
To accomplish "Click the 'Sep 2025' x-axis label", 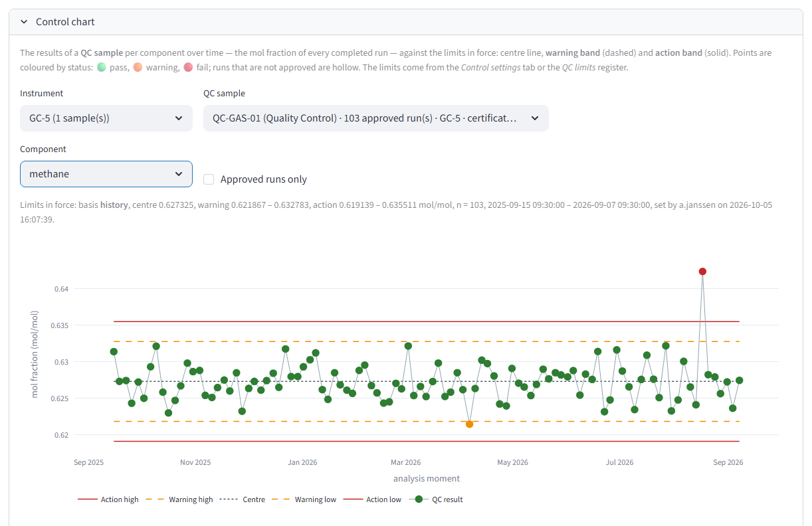I will [x=88, y=462].
